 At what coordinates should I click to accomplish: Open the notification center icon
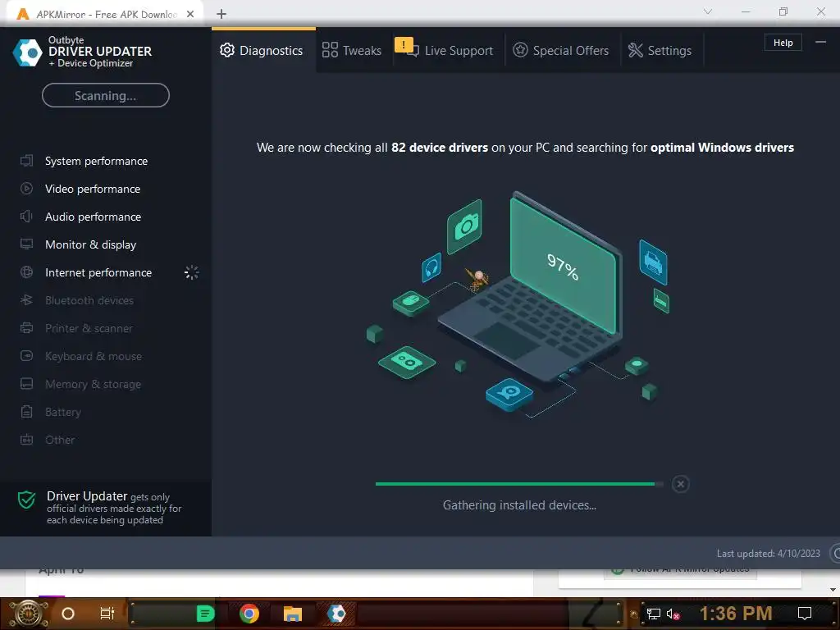pyautogui.click(x=805, y=614)
